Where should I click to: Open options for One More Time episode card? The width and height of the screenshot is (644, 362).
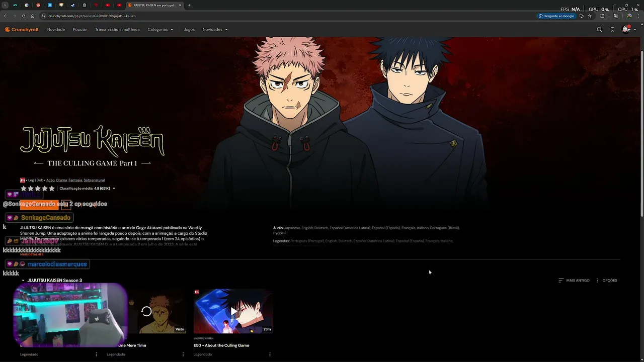pyautogui.click(x=183, y=354)
